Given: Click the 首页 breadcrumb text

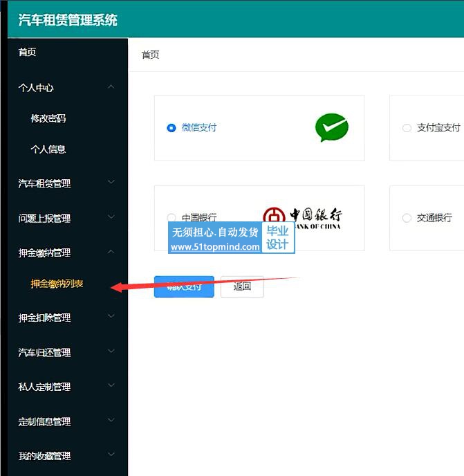Looking at the screenshot, I should 151,55.
